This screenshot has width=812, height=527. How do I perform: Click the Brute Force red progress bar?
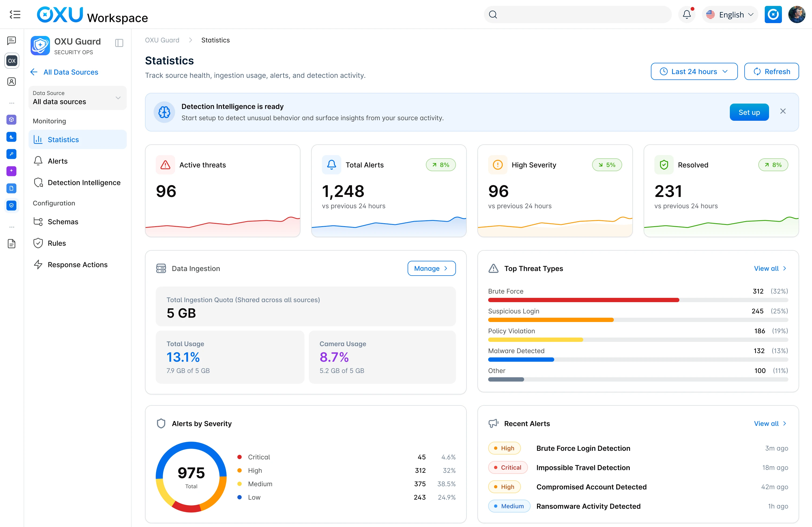click(x=583, y=300)
